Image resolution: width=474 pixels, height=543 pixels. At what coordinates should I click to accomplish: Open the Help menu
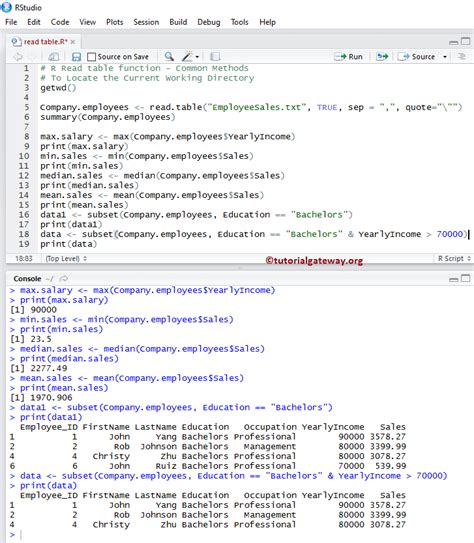coord(268,22)
